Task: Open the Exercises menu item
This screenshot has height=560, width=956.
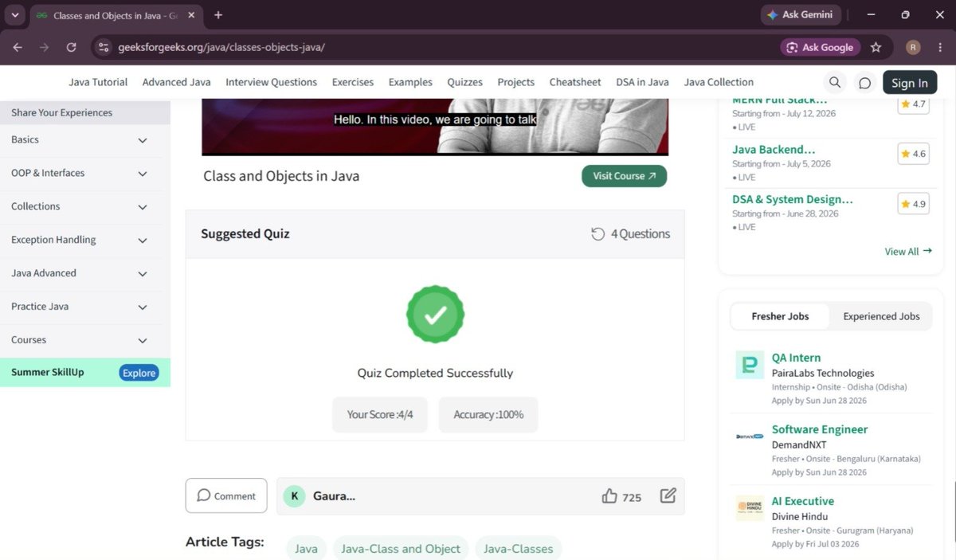Action: pos(353,82)
